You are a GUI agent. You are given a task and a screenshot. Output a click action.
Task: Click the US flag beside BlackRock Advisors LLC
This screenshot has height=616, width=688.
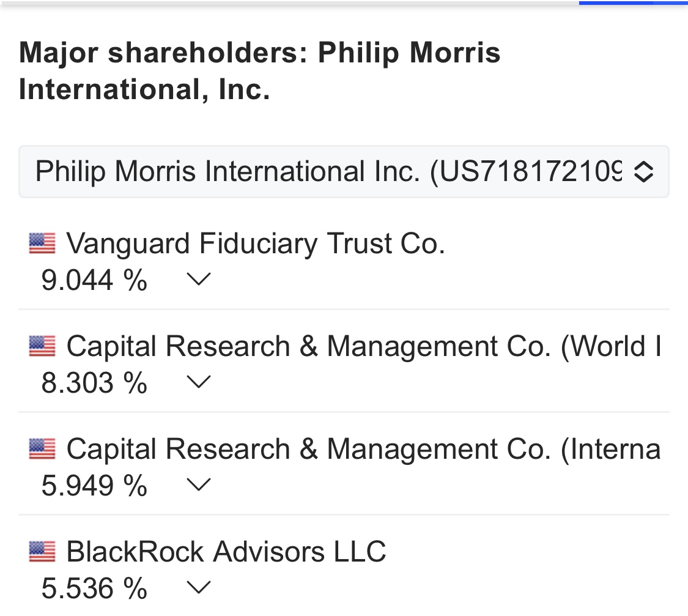pos(42,552)
